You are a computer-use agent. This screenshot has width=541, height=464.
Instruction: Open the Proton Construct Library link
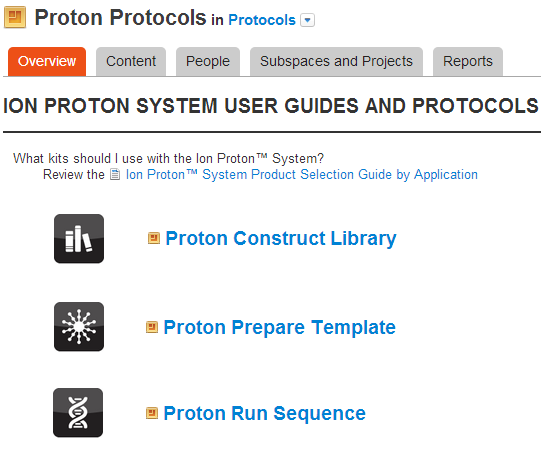(281, 238)
